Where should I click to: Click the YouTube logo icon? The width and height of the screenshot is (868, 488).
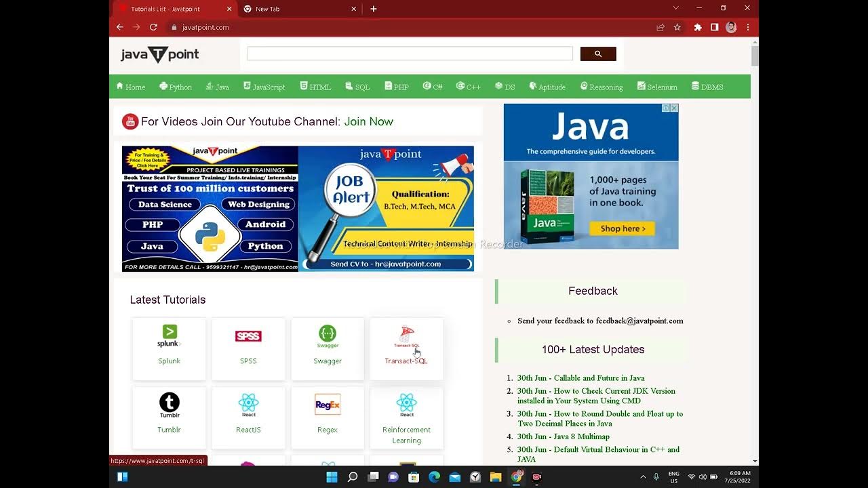(130, 121)
